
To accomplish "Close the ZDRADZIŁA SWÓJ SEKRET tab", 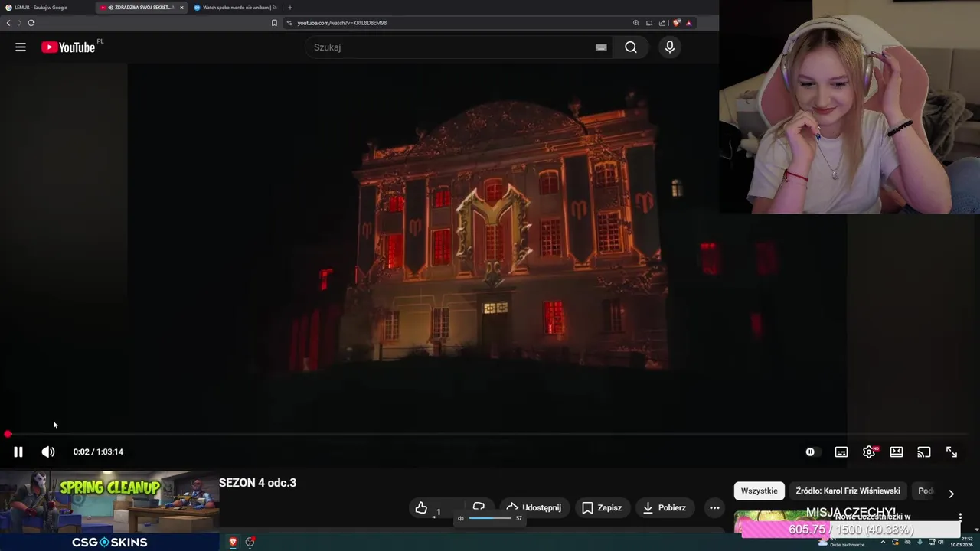I will (181, 8).
